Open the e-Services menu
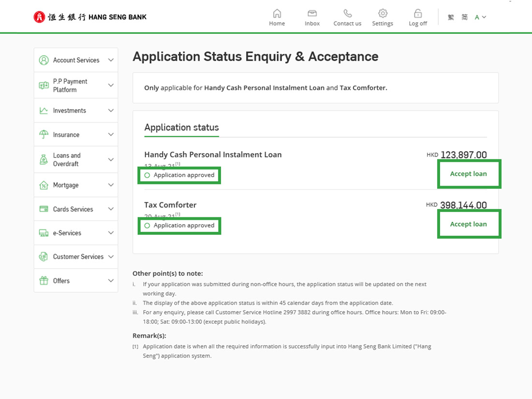532x399 pixels. pyautogui.click(x=76, y=233)
